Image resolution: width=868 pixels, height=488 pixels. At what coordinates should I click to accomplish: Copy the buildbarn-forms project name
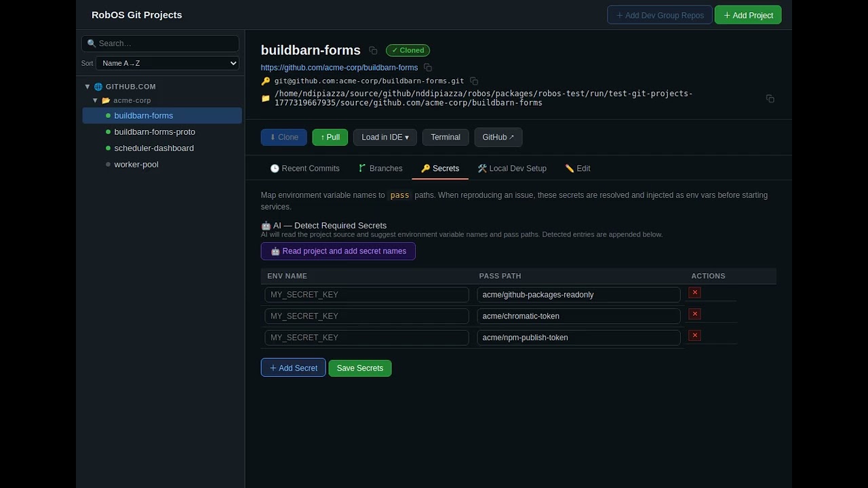(373, 51)
